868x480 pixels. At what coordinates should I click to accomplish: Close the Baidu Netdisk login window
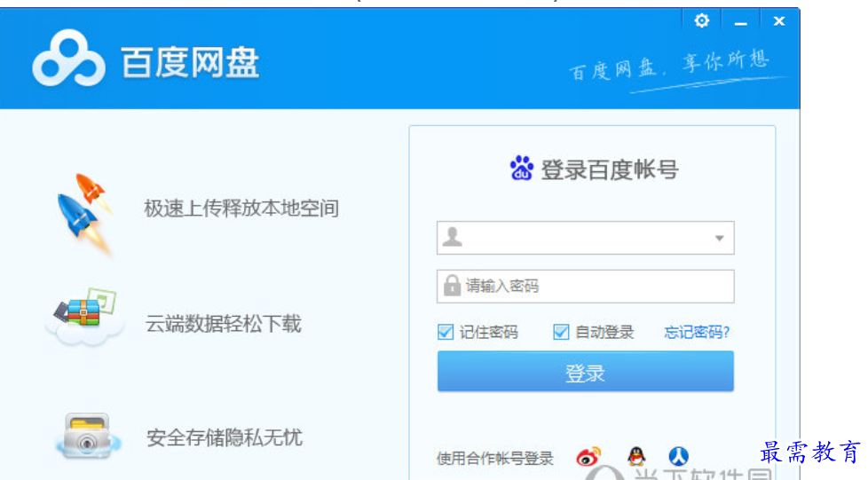pos(779,21)
